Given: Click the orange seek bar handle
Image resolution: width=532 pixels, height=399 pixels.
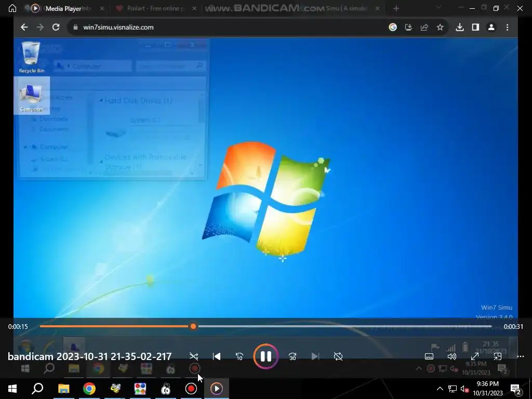Looking at the screenshot, I should click(193, 326).
